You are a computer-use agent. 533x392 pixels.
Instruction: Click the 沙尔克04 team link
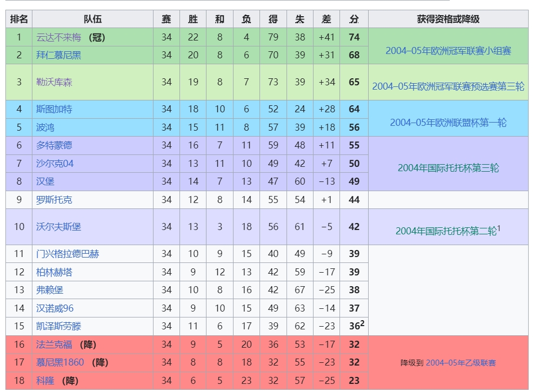(x=55, y=164)
